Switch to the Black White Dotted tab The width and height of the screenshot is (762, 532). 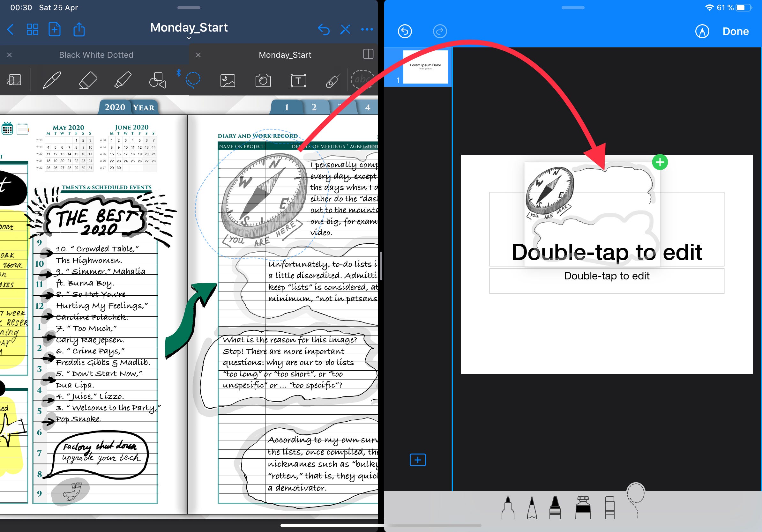click(x=96, y=55)
